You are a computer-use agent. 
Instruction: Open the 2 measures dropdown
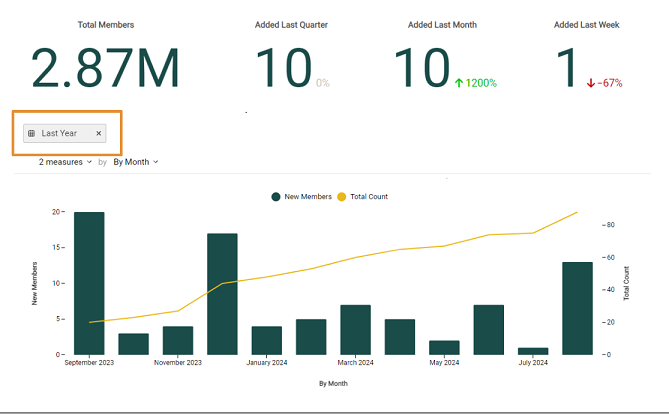[x=65, y=161]
